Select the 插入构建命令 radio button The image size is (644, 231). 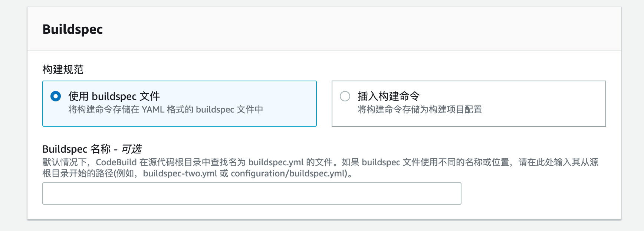pyautogui.click(x=345, y=97)
